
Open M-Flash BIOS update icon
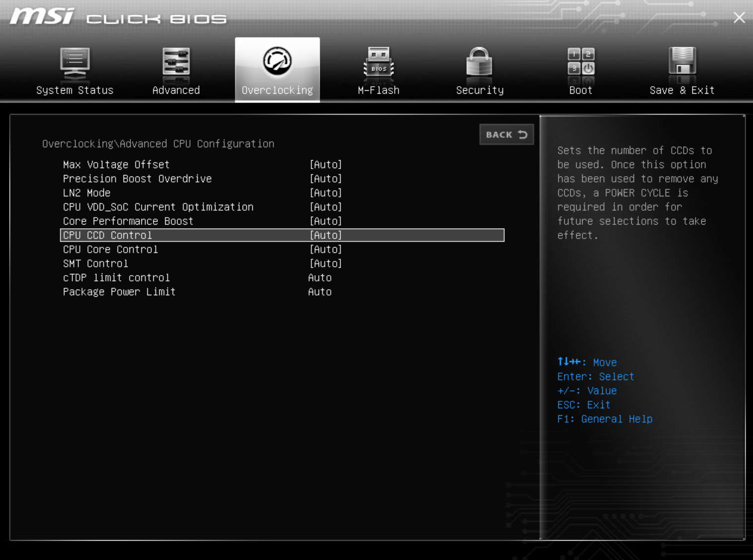378,63
